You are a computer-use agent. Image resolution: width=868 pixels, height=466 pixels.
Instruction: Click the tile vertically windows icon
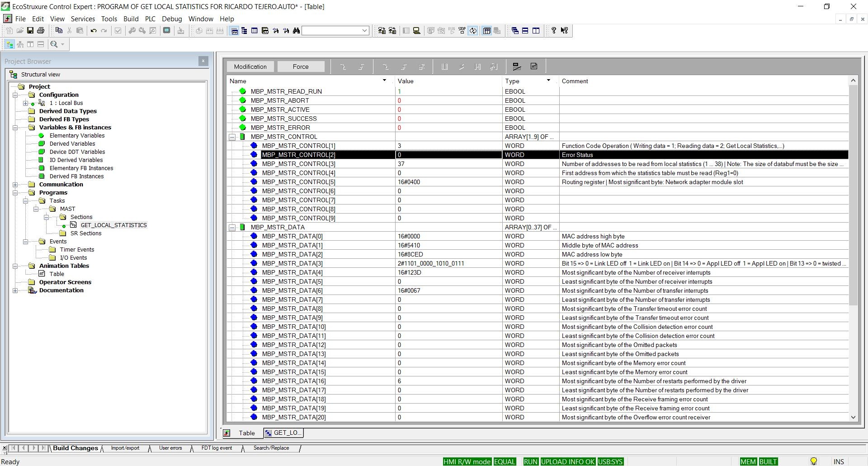click(536, 30)
